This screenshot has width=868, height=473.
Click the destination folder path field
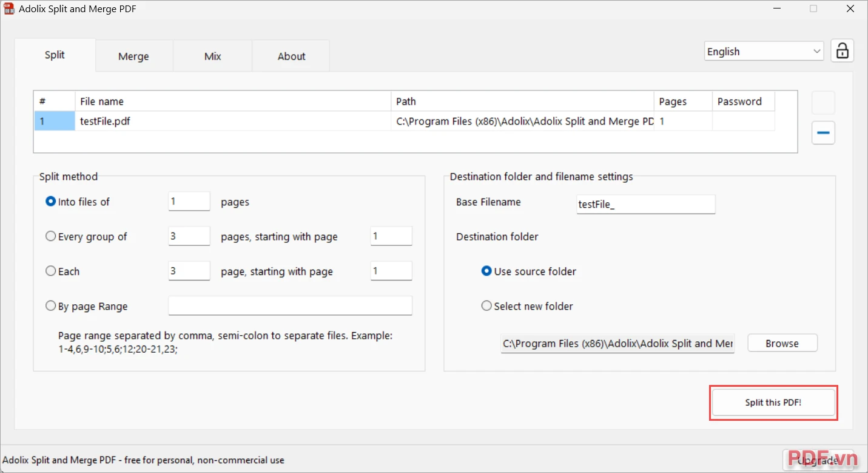617,343
